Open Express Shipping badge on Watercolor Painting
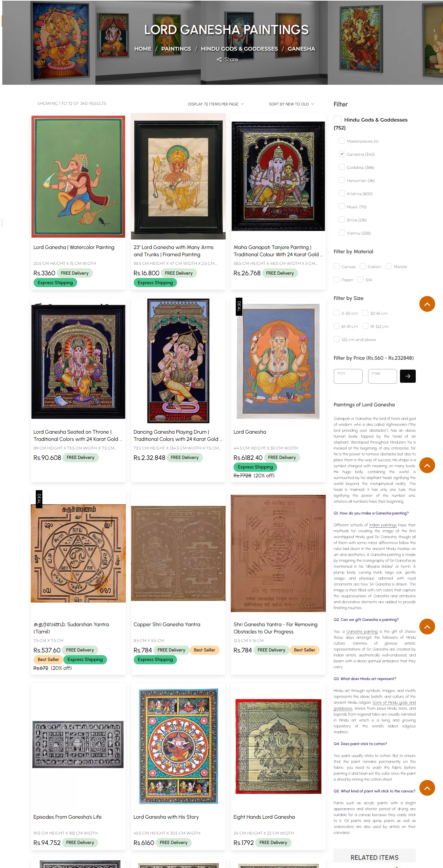The height and width of the screenshot is (868, 443). point(55,283)
